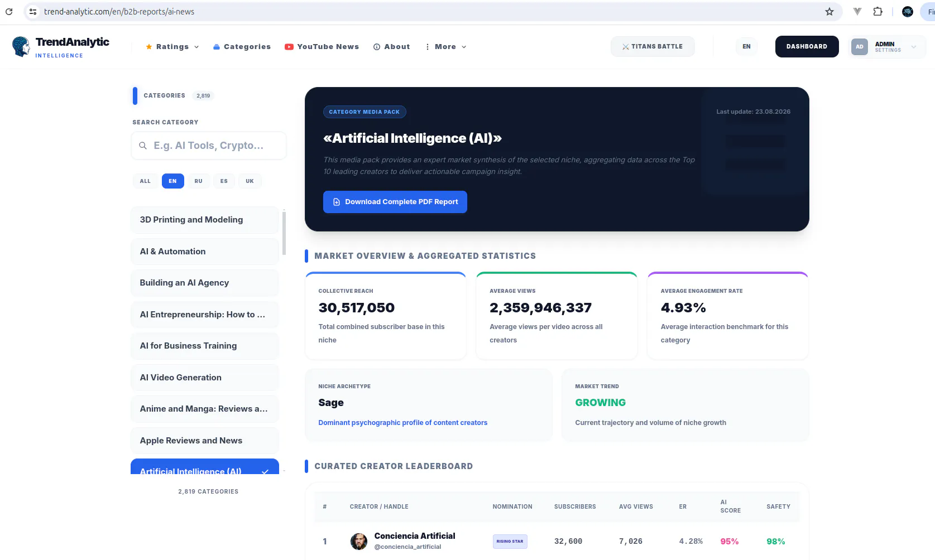Click Conciencia Artificial creator name
Image resolution: width=935 pixels, height=560 pixels.
pos(415,536)
